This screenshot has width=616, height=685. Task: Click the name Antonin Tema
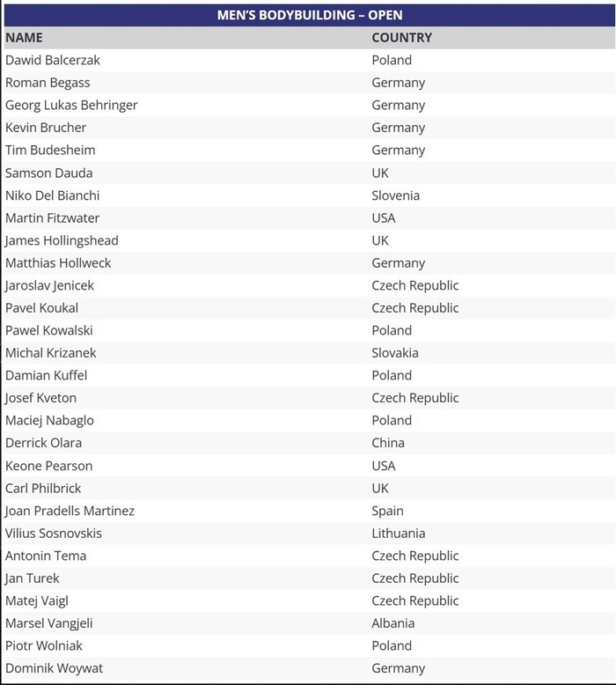pyautogui.click(x=46, y=556)
